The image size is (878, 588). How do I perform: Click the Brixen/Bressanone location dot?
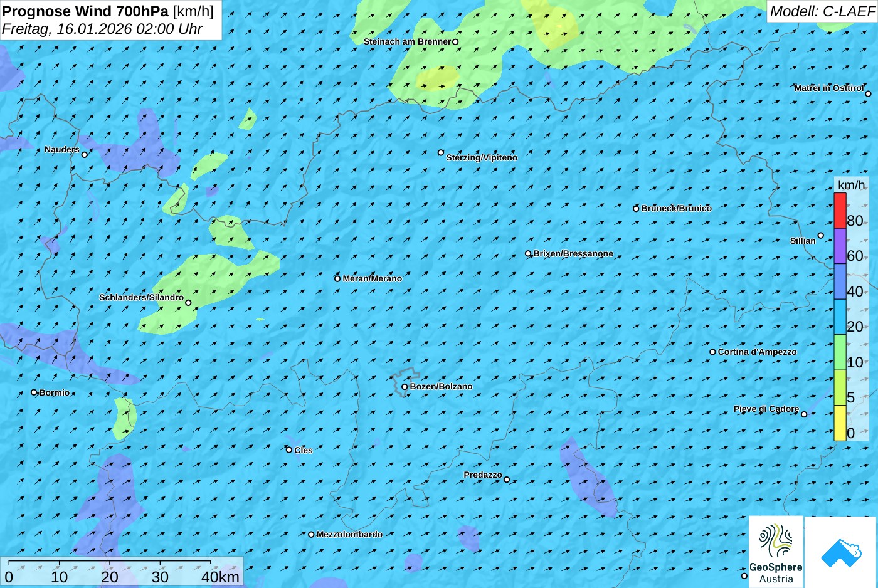pyautogui.click(x=528, y=254)
